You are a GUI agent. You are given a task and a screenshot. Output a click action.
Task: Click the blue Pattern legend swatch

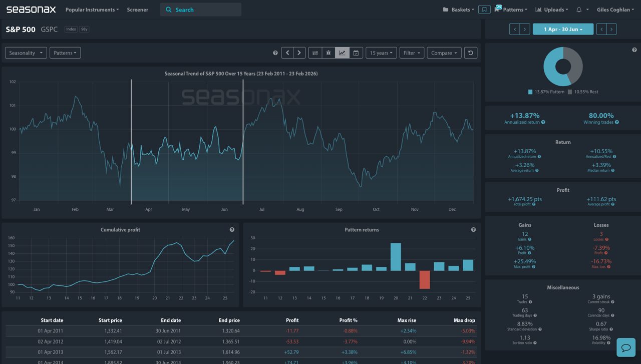pos(530,92)
